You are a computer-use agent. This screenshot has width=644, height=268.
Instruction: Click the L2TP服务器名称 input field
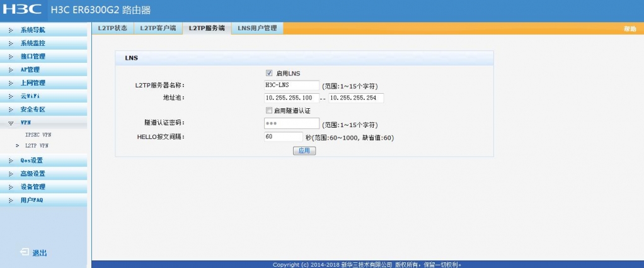tap(292, 85)
